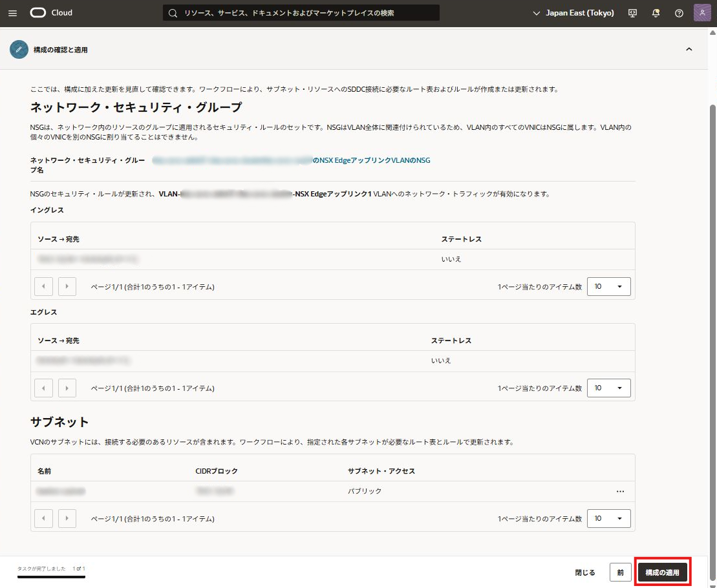
Task: Open the notifications bell icon
Action: [x=656, y=13]
